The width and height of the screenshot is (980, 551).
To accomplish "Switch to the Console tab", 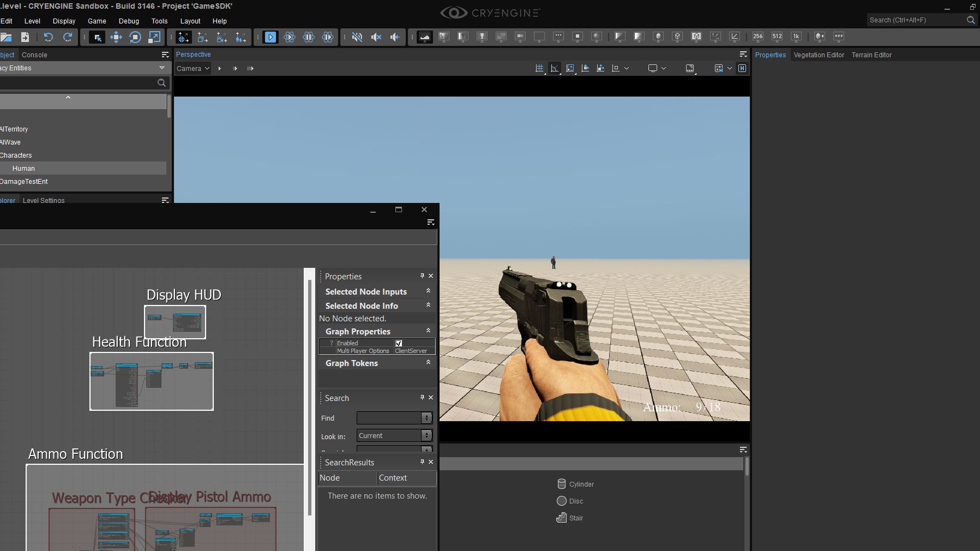I will point(34,55).
